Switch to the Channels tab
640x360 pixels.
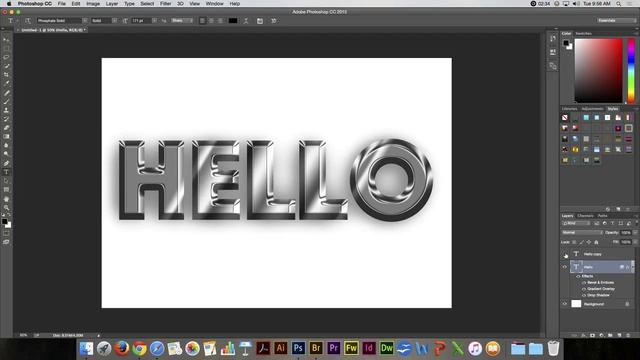tap(585, 216)
